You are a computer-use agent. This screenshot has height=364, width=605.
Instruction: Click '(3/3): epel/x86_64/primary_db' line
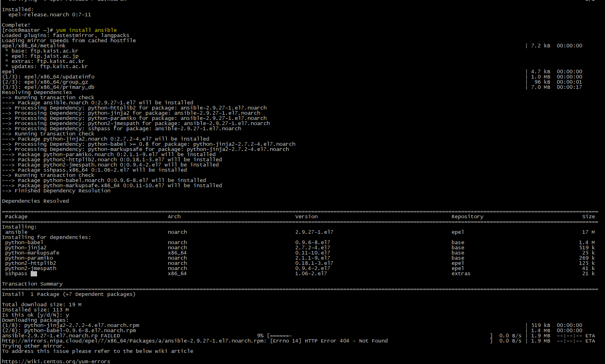coord(48,87)
